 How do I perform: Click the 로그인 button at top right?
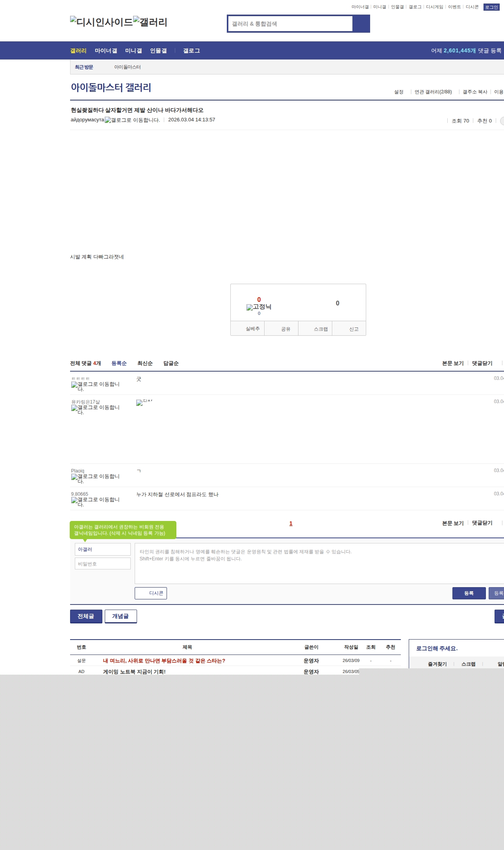click(x=491, y=7)
